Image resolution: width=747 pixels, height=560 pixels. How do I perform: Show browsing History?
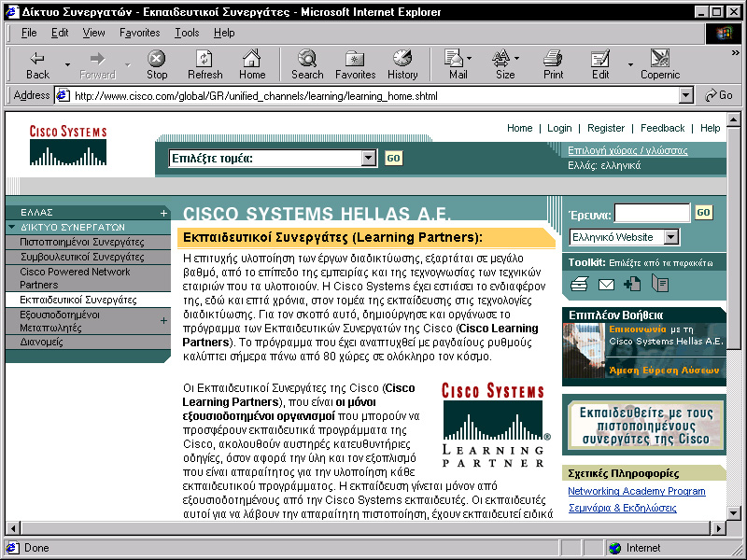point(402,65)
